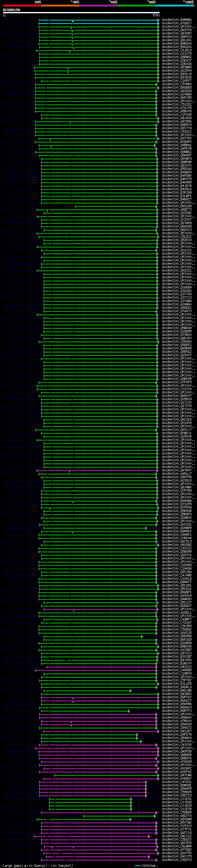Pick the UniRef100_A8JH39 sequence label

point(177,118)
